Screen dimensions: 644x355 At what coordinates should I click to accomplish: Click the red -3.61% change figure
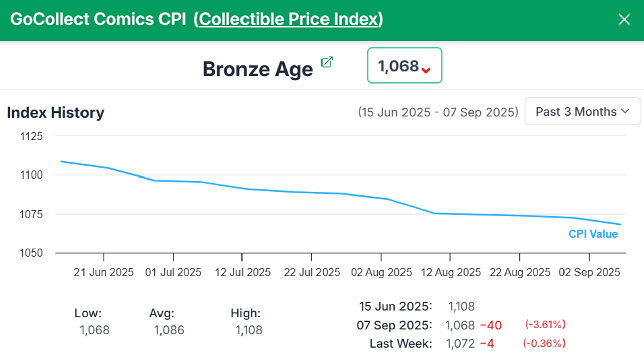click(x=545, y=325)
